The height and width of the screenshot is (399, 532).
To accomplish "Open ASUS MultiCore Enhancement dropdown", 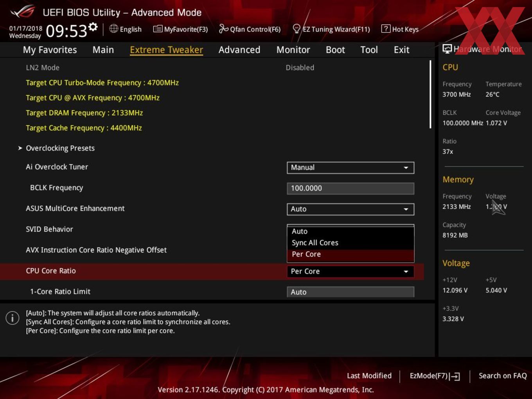I will click(350, 209).
